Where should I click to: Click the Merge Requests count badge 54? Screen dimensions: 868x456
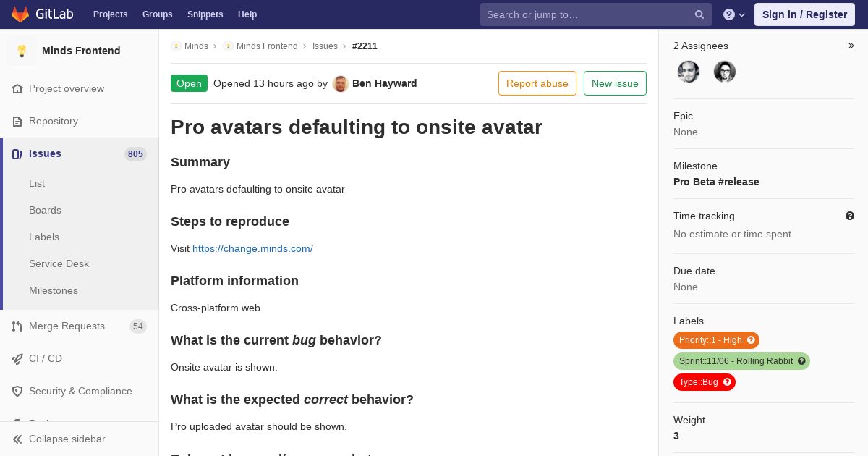(x=138, y=326)
